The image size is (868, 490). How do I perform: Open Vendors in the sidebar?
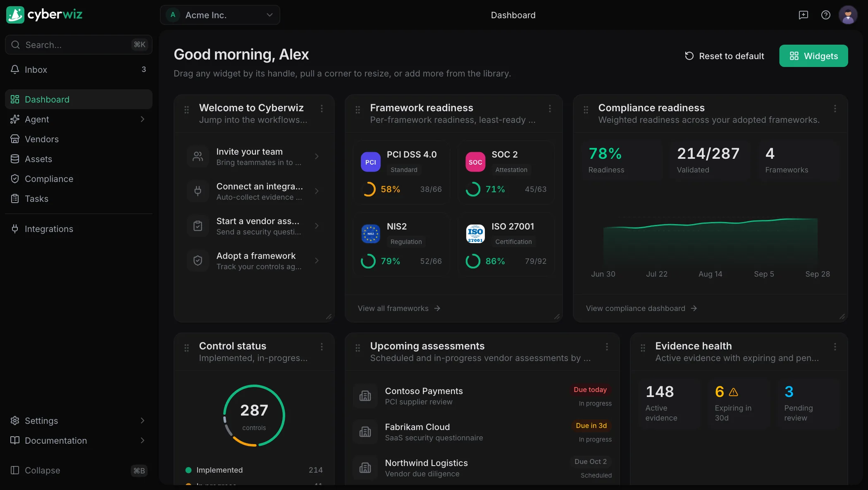coord(79,139)
